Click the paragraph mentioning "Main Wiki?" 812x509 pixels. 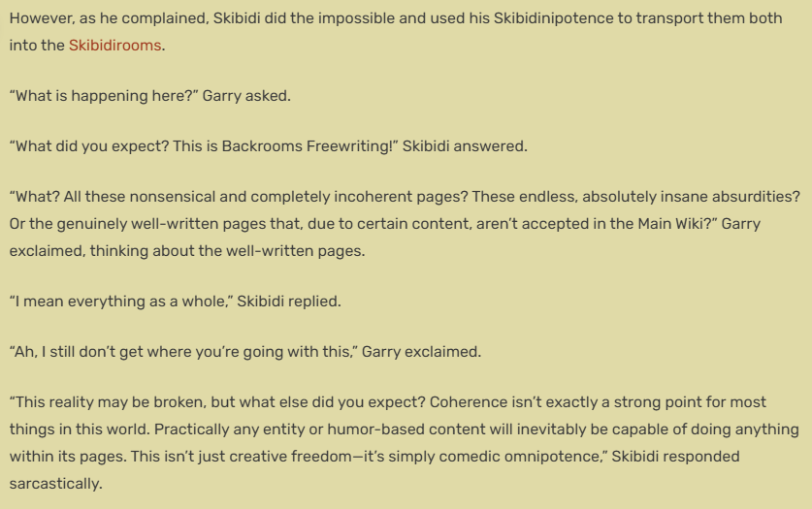click(x=405, y=223)
